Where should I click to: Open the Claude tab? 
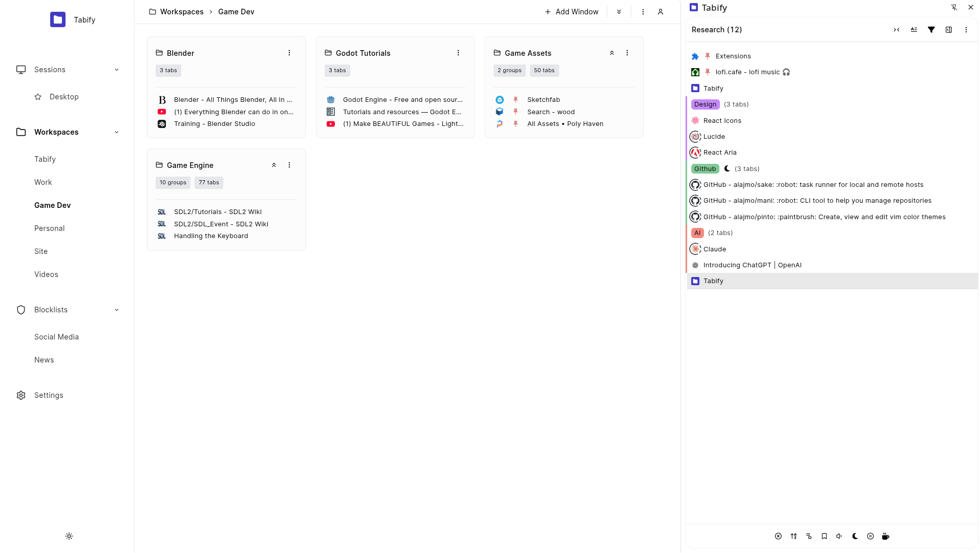[x=832, y=249]
